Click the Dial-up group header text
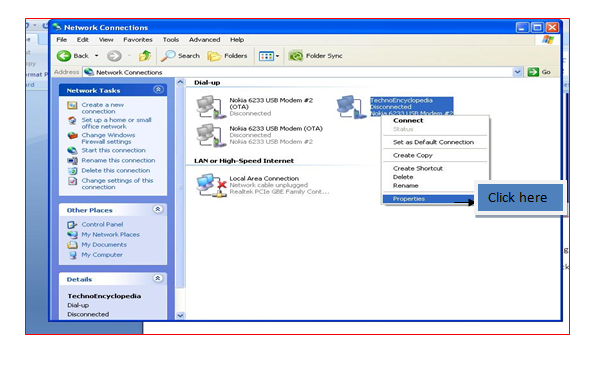The image size is (603, 368). tap(207, 83)
